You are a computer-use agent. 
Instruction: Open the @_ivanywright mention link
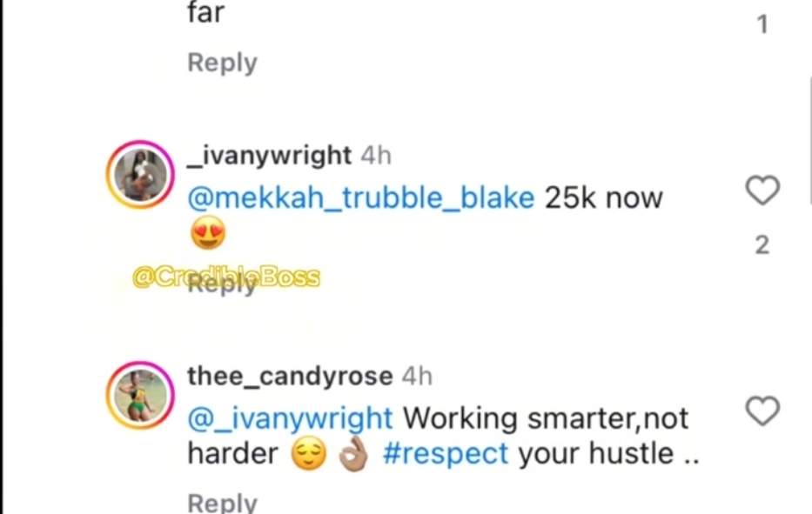click(x=290, y=418)
